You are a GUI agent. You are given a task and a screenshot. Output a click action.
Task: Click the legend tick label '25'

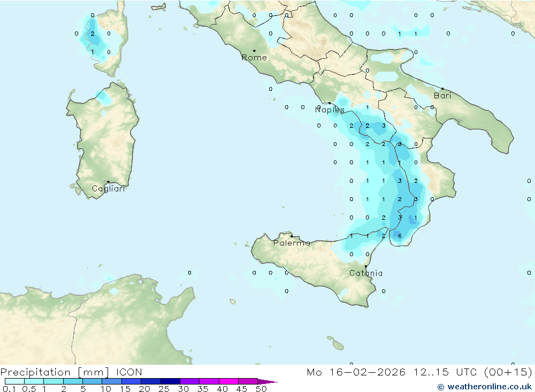tap(164, 389)
